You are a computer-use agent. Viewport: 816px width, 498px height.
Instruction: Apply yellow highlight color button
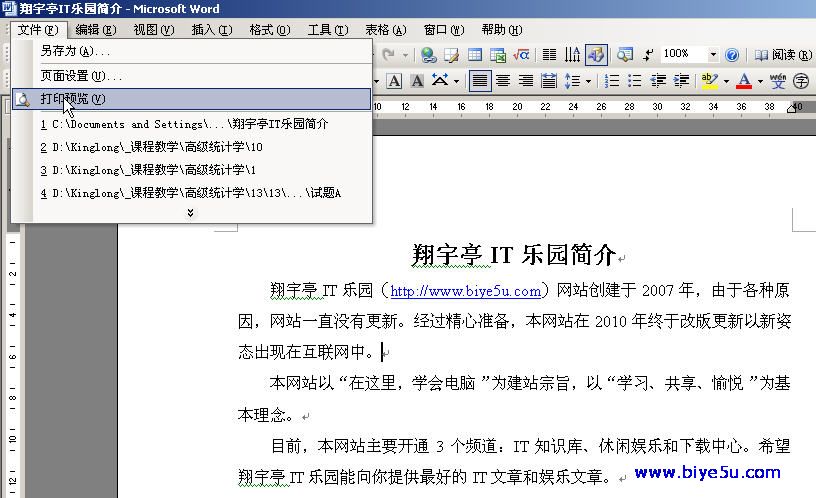709,81
